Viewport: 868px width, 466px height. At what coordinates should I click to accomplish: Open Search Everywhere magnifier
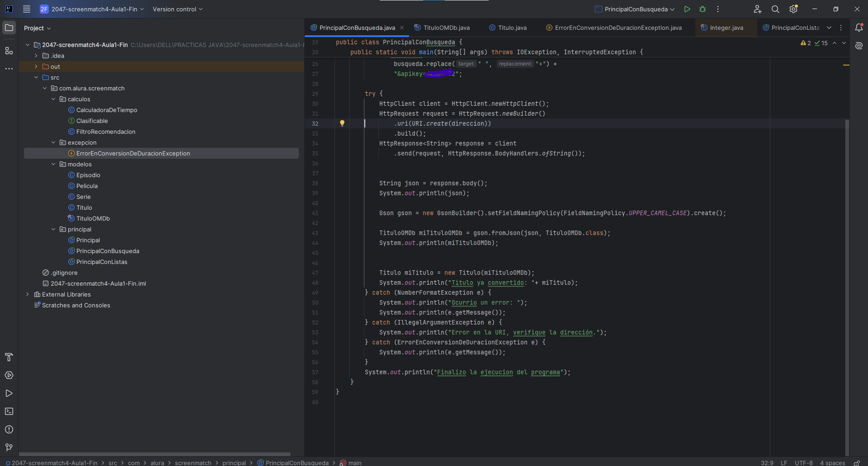[775, 9]
